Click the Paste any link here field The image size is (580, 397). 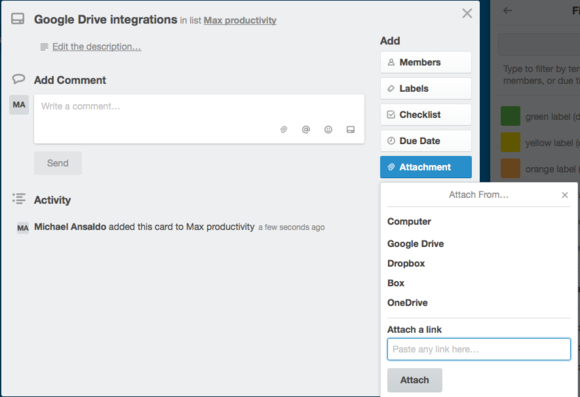(479, 349)
